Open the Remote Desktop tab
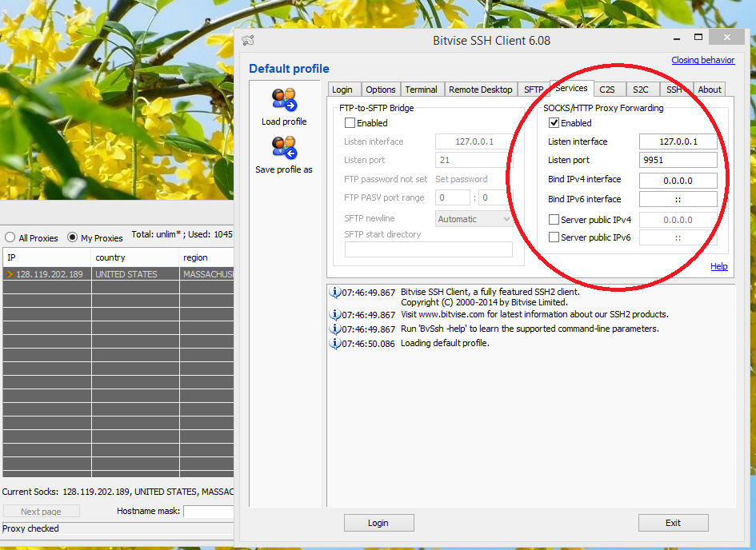 (x=480, y=90)
